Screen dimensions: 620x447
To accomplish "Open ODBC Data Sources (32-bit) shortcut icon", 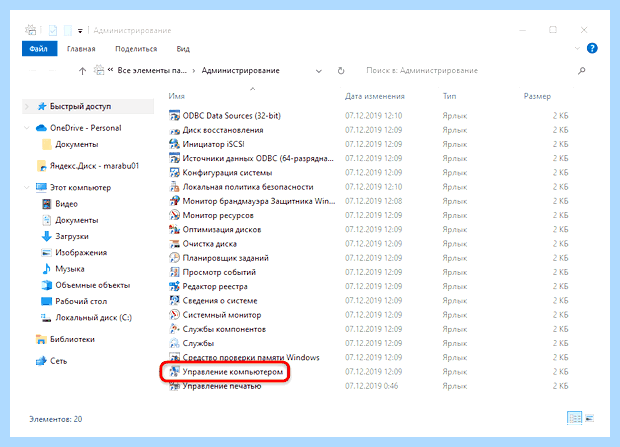I will 174,116.
